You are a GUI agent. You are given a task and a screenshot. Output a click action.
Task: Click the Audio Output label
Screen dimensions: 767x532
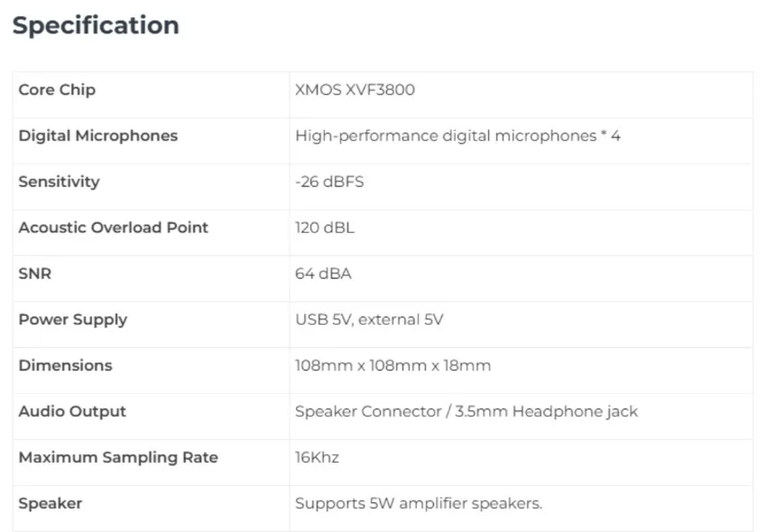click(x=72, y=412)
